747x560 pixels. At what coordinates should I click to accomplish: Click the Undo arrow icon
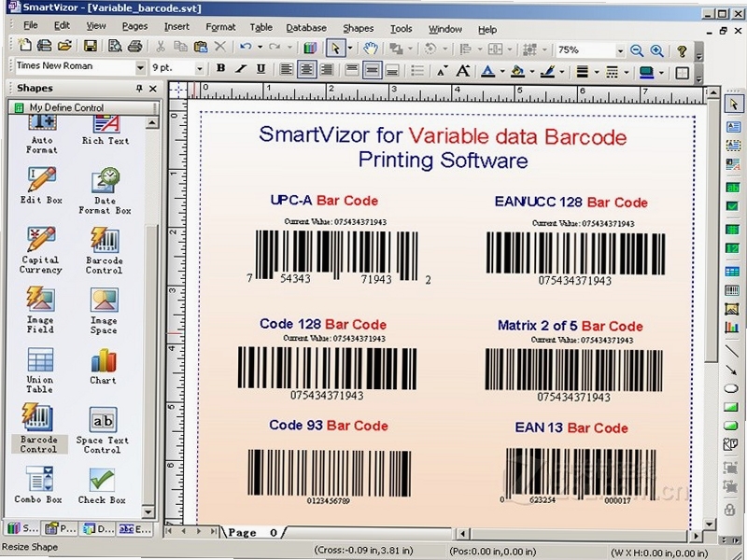pyautogui.click(x=246, y=47)
